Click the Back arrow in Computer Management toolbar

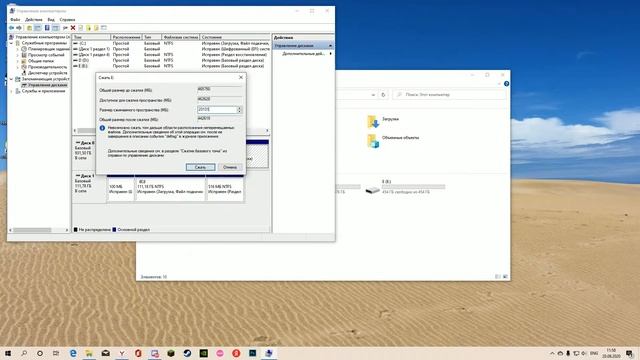(x=11, y=28)
